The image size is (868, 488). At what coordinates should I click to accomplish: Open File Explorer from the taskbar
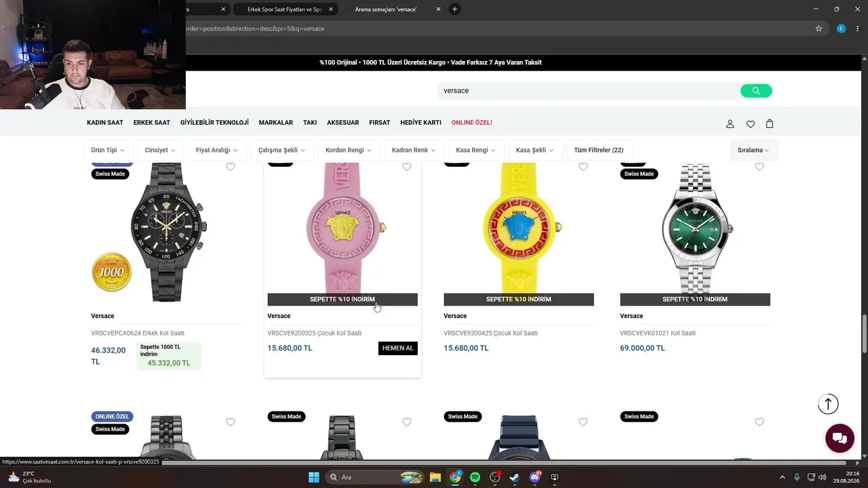[435, 477]
